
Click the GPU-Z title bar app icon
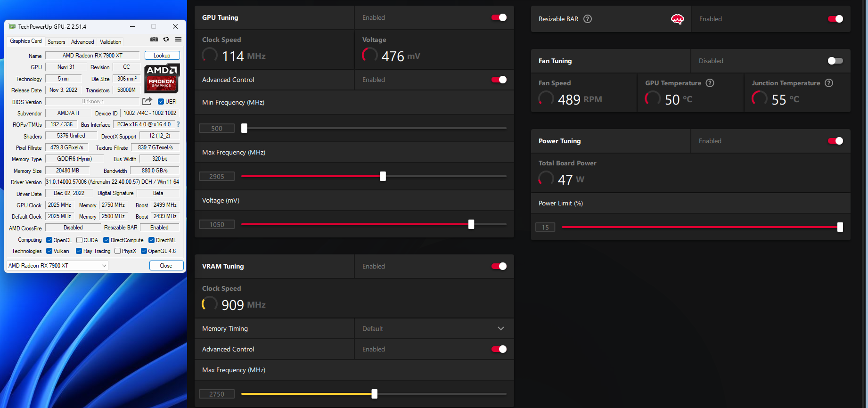tap(12, 27)
